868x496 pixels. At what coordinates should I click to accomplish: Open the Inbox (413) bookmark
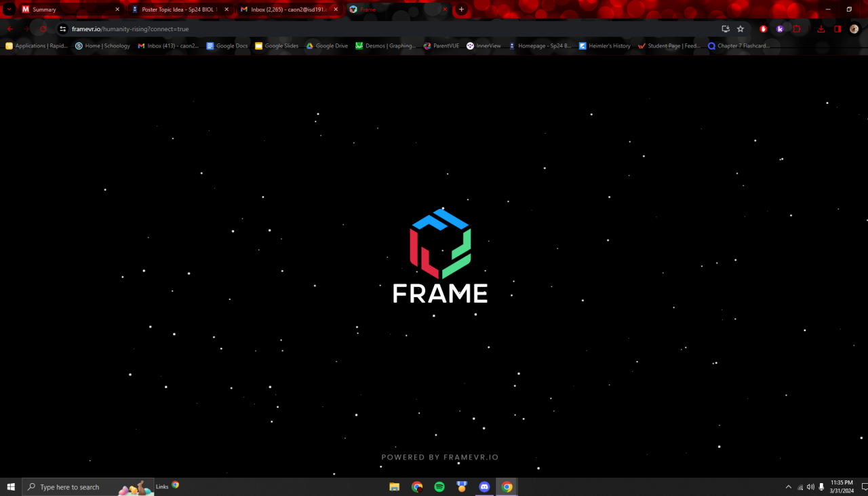[x=168, y=46]
